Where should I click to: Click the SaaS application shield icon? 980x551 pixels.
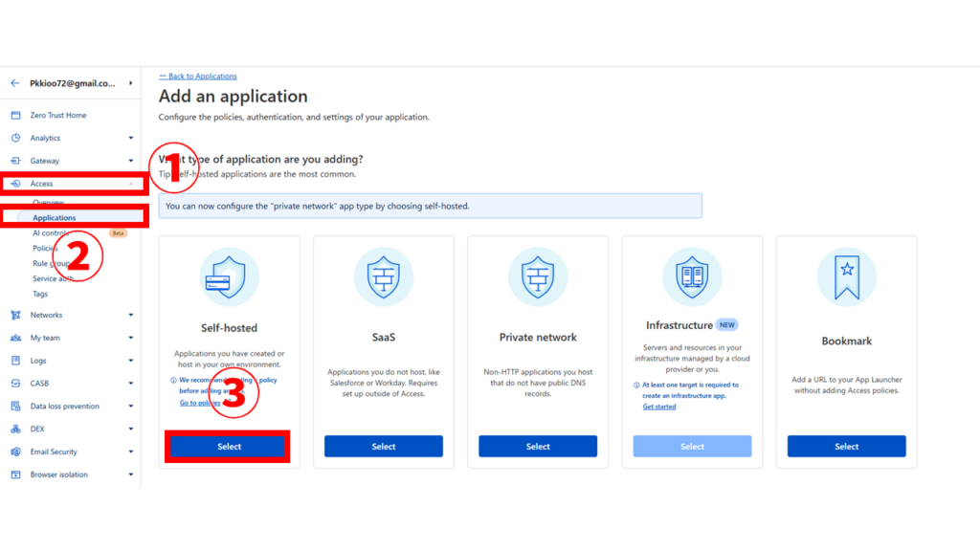[383, 276]
